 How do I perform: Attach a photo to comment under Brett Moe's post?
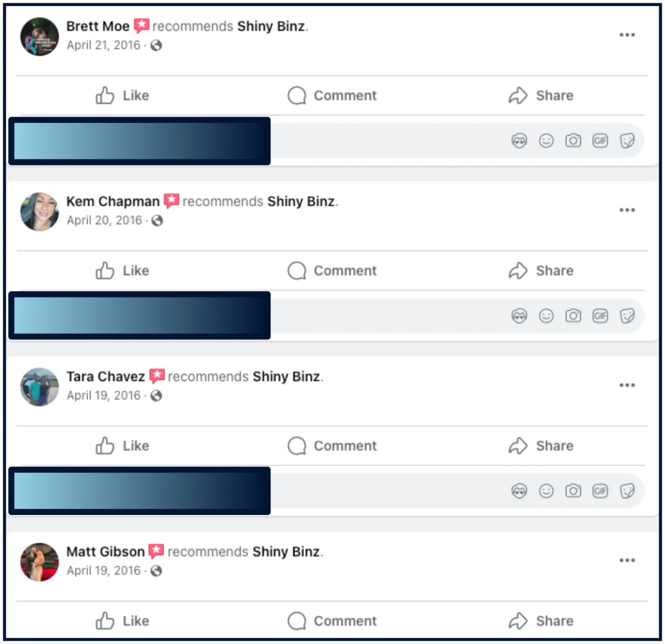point(573,141)
